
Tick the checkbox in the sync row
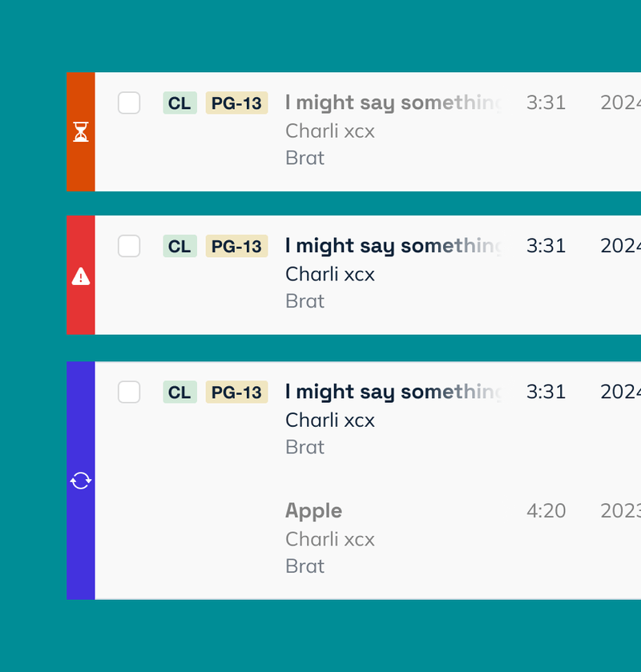129,392
